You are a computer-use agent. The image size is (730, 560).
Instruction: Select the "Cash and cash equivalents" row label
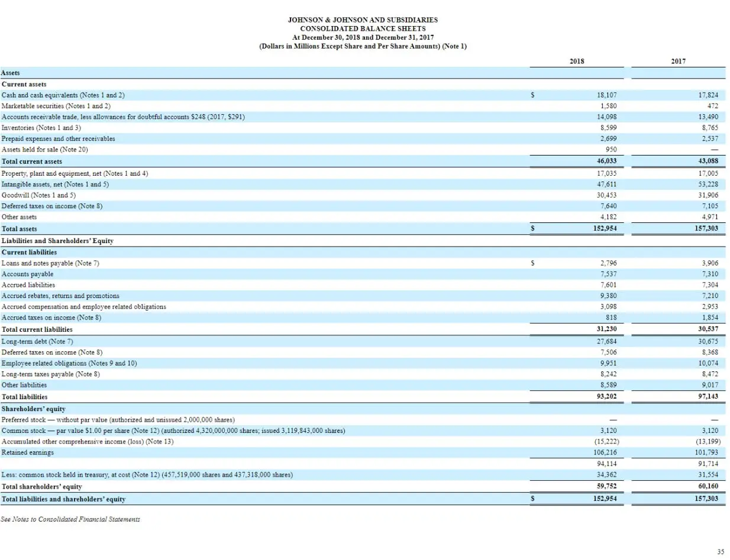[x=63, y=95]
